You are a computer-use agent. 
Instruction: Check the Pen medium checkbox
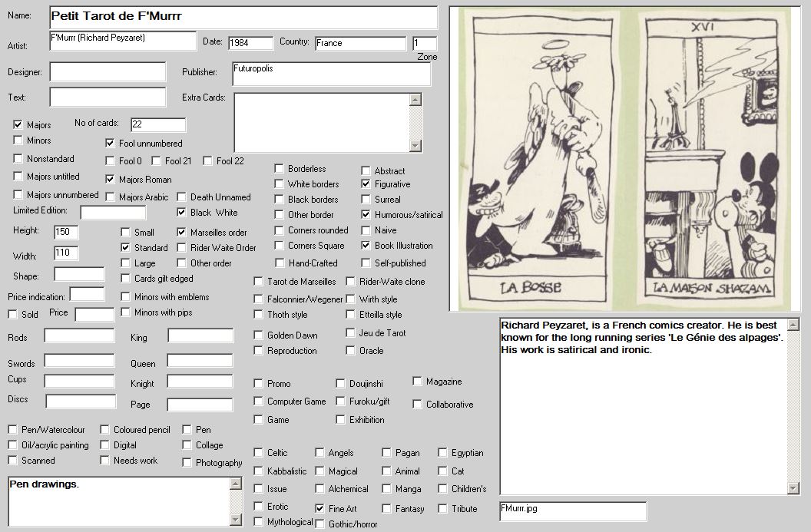pos(187,430)
